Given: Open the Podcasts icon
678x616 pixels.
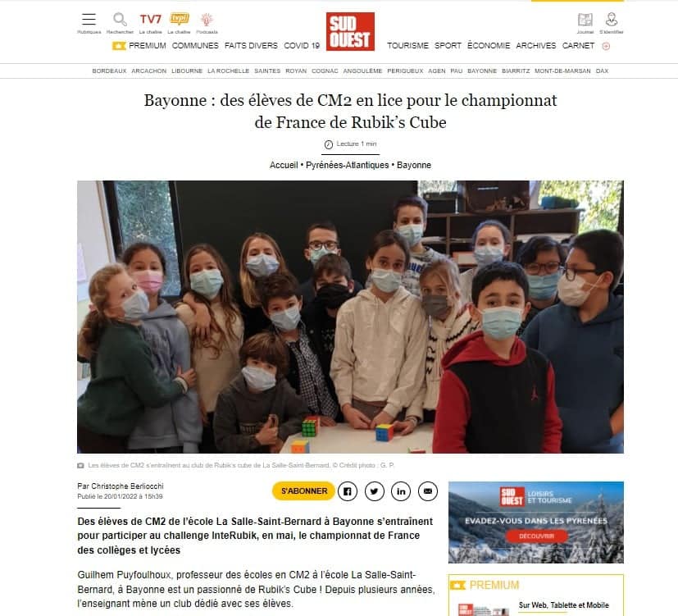Looking at the screenshot, I should click(x=207, y=20).
